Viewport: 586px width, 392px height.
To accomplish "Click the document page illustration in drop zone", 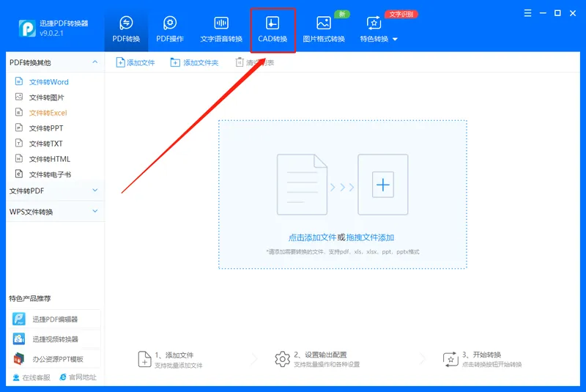I will [x=302, y=185].
